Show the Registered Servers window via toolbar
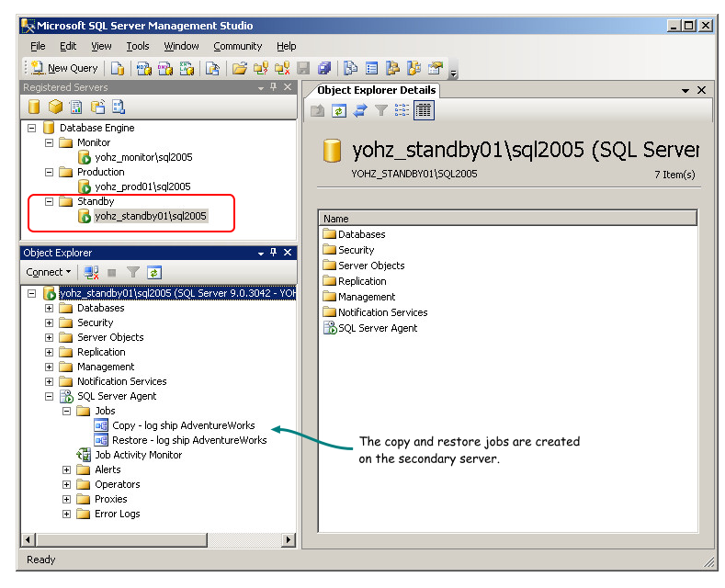Viewport: 725px width, 588px height. [350, 68]
